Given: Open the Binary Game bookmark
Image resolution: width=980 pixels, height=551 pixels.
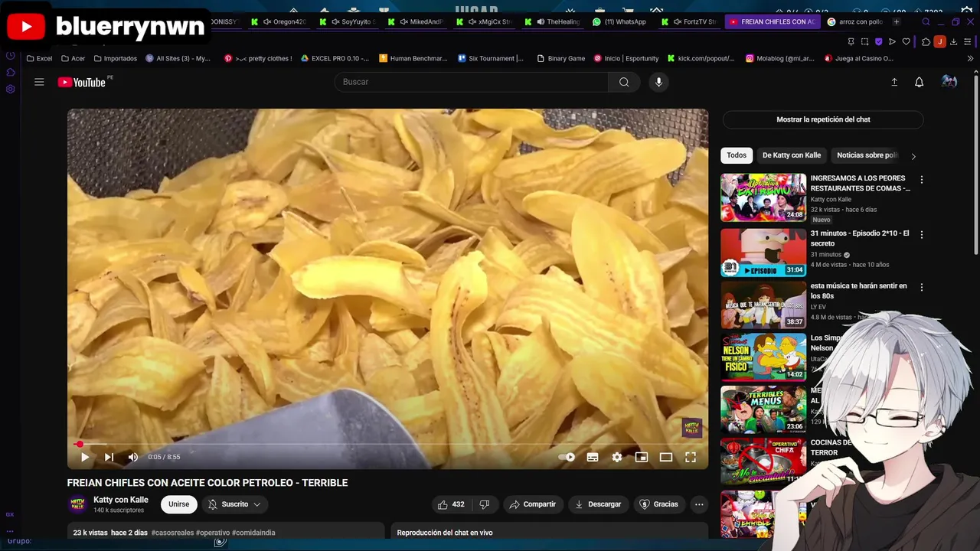Looking at the screenshot, I should click(561, 58).
